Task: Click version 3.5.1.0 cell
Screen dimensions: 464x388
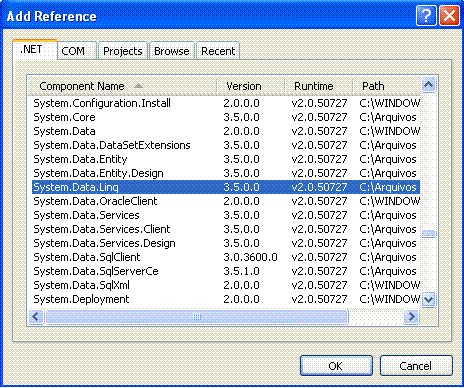Action: tap(241, 271)
